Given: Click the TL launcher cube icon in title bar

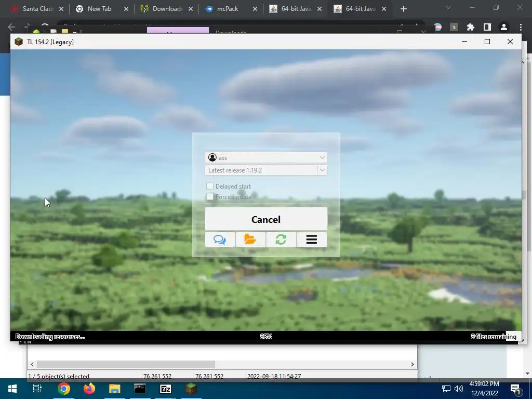Looking at the screenshot, I should [19, 42].
